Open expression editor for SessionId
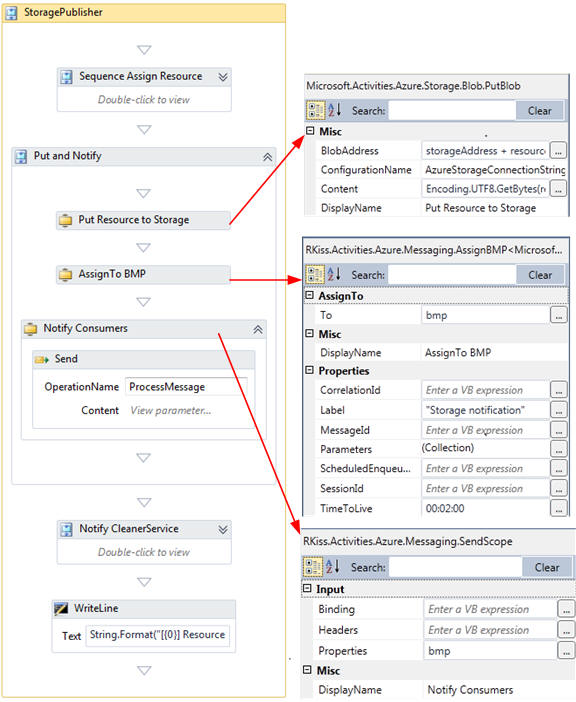This screenshot has width=576, height=702. 559,488
